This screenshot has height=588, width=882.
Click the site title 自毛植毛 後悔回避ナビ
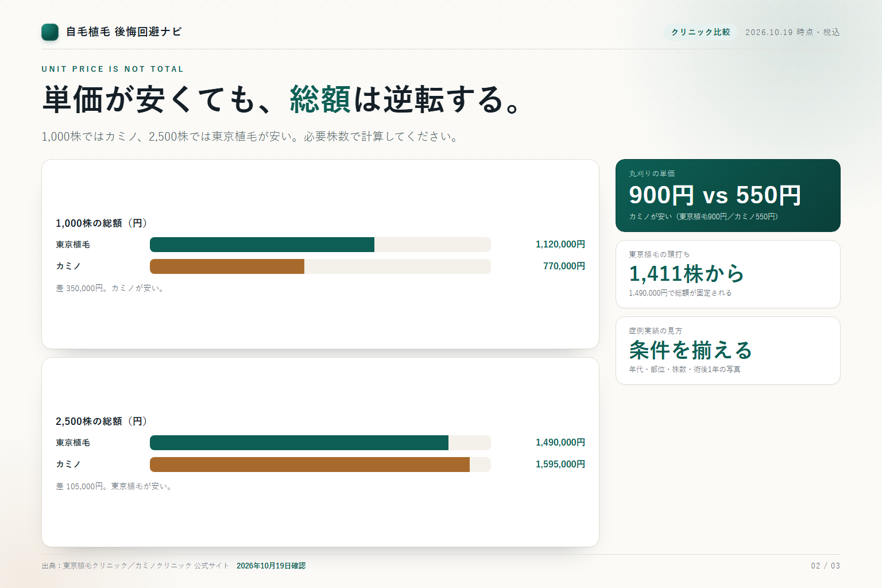pyautogui.click(x=123, y=32)
